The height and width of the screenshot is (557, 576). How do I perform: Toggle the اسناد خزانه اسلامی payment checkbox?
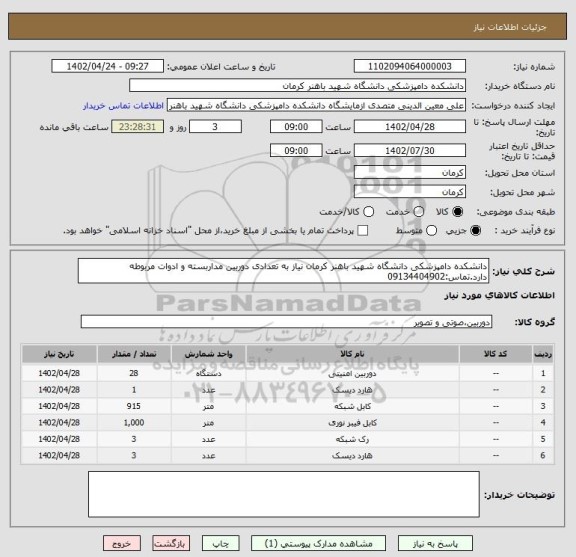[363, 231]
